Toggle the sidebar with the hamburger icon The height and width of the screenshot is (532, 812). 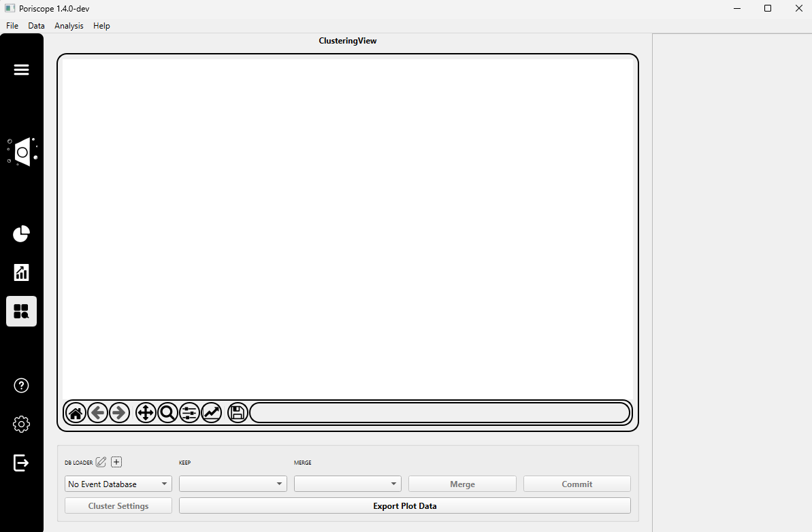pos(21,69)
